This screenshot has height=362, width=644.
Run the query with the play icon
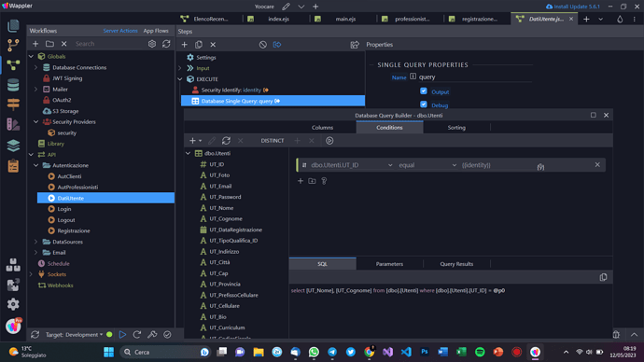point(329,141)
